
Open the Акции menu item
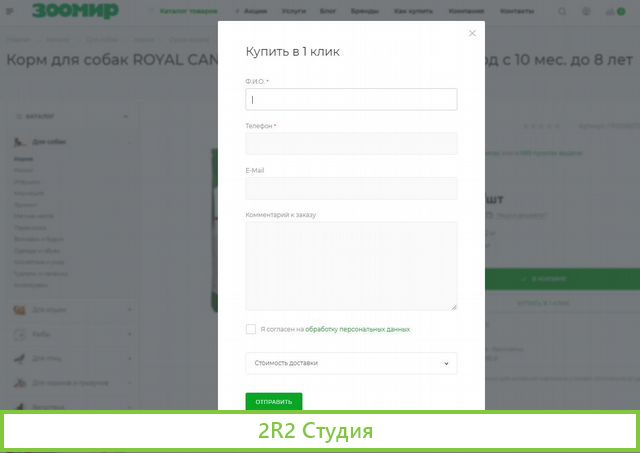255,11
